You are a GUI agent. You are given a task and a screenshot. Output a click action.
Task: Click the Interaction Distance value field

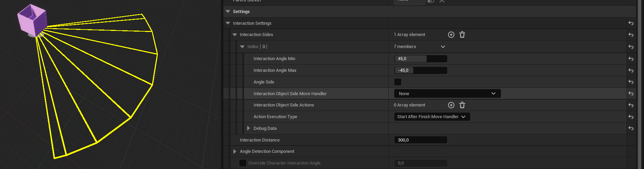pos(421,140)
